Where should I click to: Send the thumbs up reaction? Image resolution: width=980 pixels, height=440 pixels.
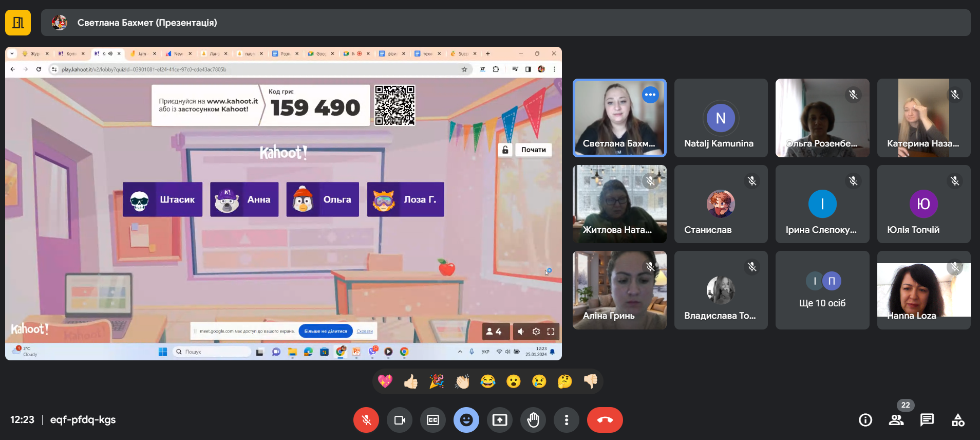[x=411, y=381]
